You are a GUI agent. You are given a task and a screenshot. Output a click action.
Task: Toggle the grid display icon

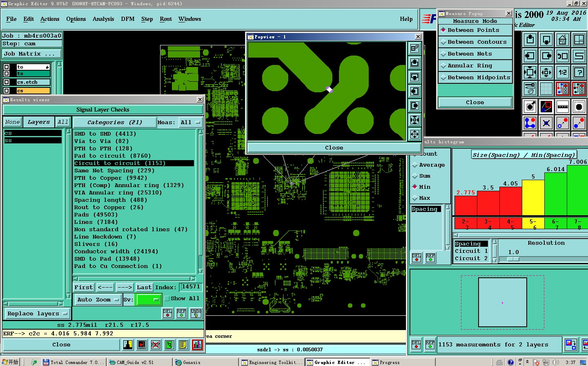tap(546, 88)
